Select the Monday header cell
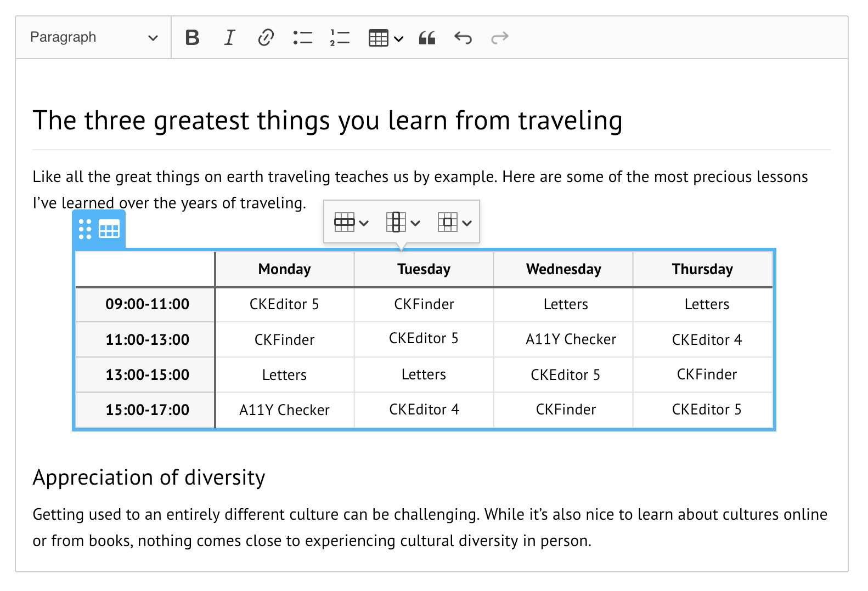 point(285,269)
